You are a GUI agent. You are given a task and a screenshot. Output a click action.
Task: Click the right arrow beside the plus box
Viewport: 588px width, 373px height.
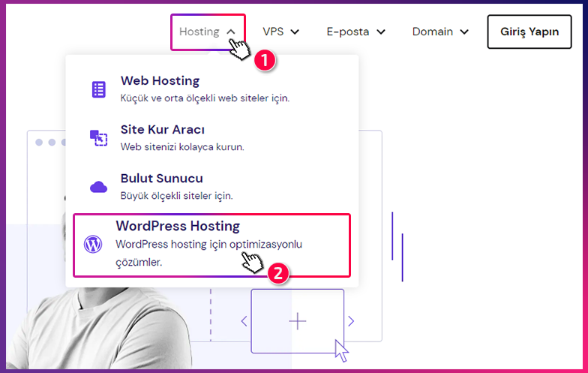[x=351, y=321]
